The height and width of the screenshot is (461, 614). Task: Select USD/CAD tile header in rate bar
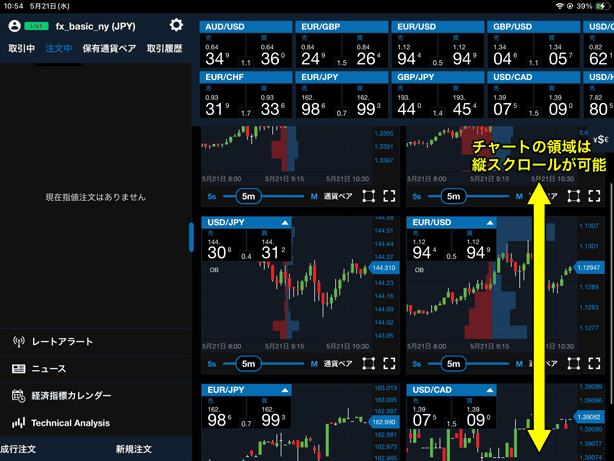pyautogui.click(x=534, y=77)
